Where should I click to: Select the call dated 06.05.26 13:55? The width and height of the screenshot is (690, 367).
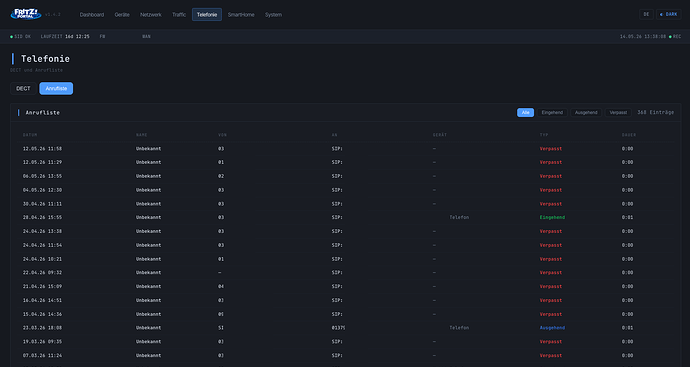point(345,176)
